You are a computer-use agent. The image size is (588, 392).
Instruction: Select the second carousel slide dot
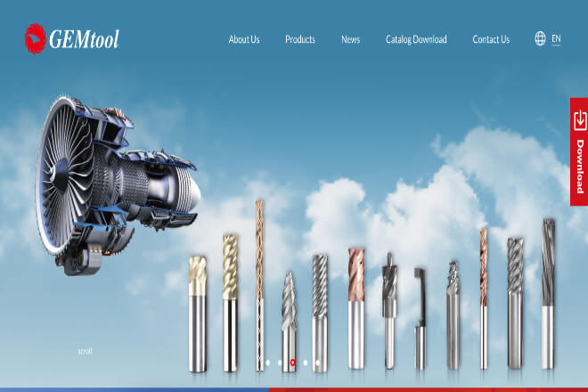tap(280, 363)
